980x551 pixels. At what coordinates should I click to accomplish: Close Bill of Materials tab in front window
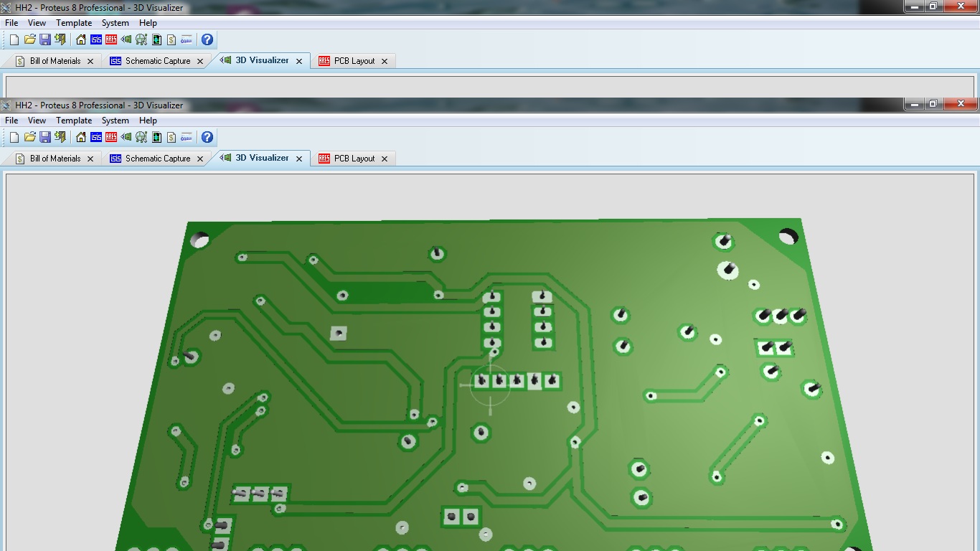tap(90, 159)
